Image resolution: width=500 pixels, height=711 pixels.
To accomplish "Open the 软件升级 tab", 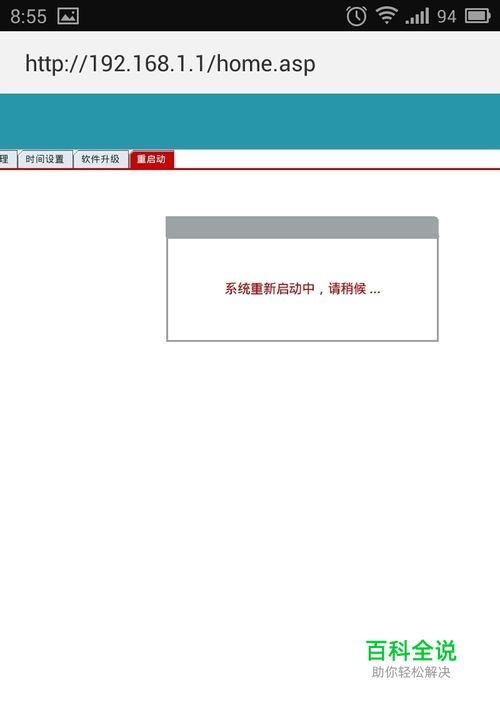I will click(x=101, y=159).
